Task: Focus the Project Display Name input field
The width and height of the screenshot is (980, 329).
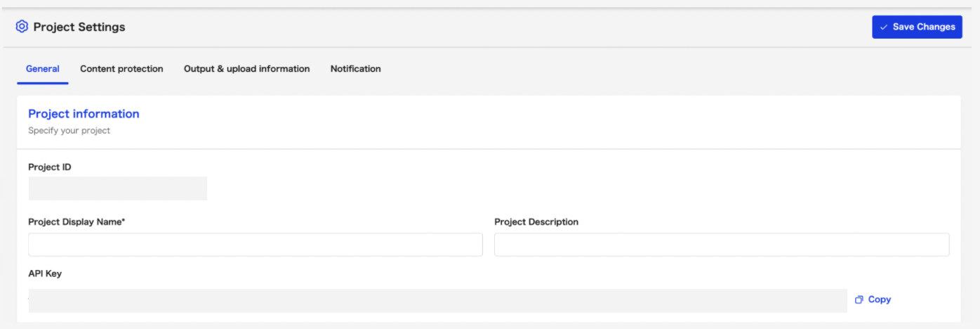Action: click(x=256, y=245)
